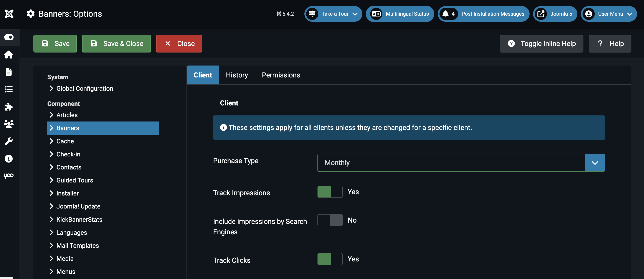Open Menus list icon in sidebar
644x279 pixels.
coord(9,89)
